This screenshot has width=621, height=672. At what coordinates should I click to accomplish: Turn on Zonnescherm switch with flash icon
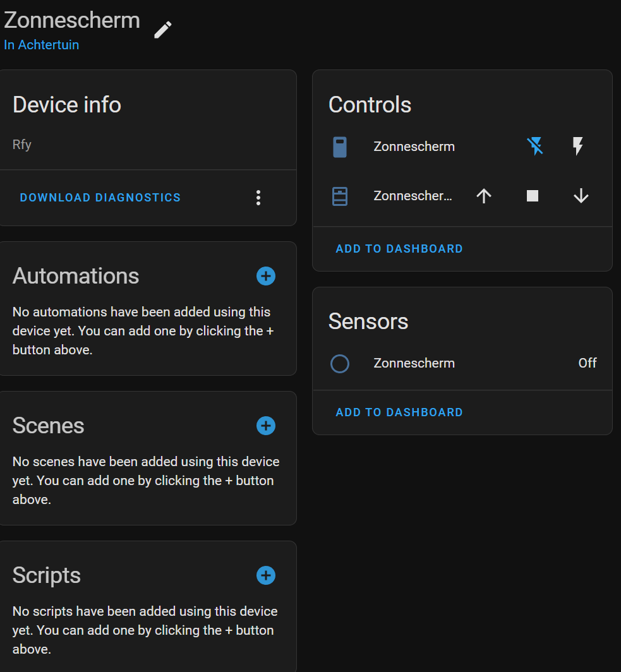pyautogui.click(x=577, y=146)
